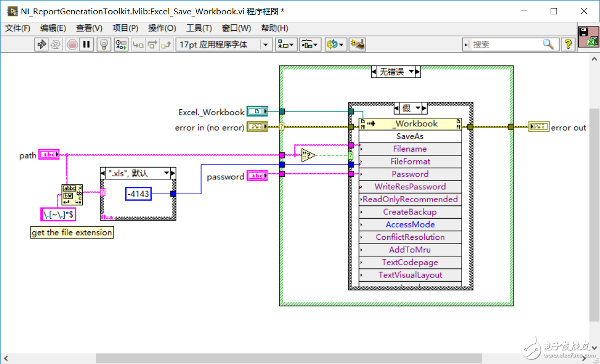The height and width of the screenshot is (364, 600).
Task: Focus the toolbar search field
Action: (x=506, y=45)
